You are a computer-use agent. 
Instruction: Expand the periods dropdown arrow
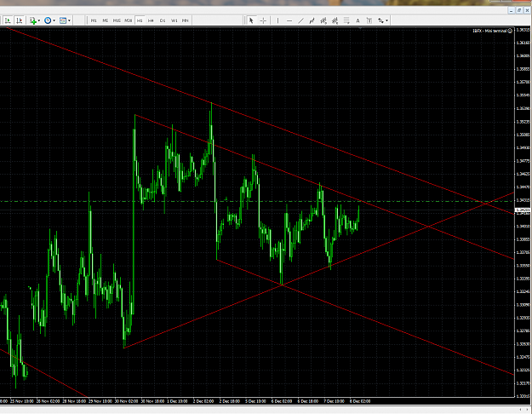point(54,20)
